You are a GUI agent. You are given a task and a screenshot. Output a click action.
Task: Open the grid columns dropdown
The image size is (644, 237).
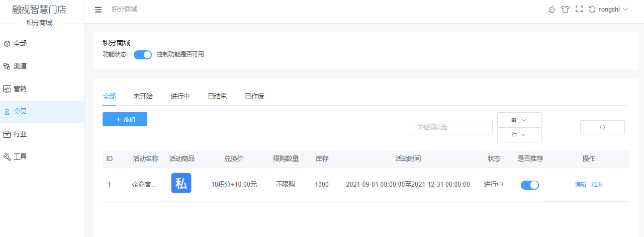tap(519, 120)
